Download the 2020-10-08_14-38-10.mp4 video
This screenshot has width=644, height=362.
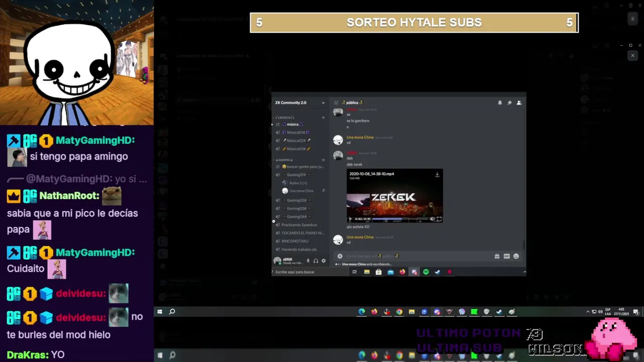(437, 174)
